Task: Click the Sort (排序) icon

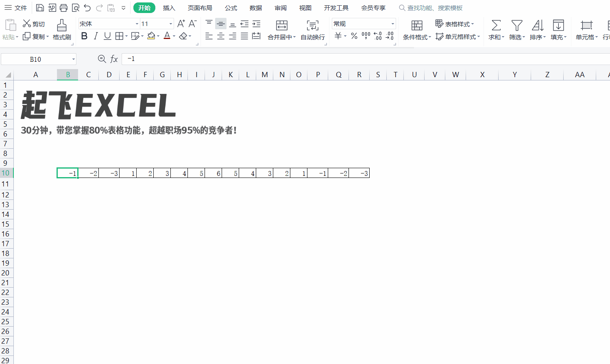Action: (538, 25)
